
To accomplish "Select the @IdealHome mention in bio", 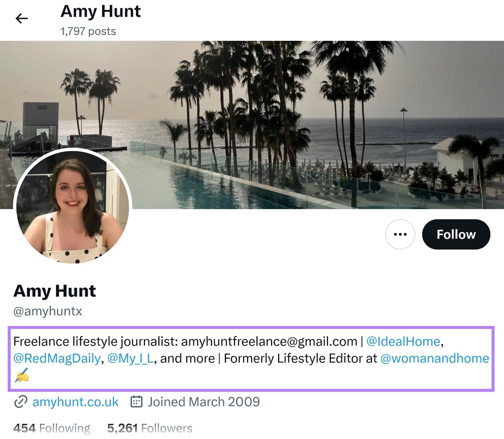I will pos(403,340).
